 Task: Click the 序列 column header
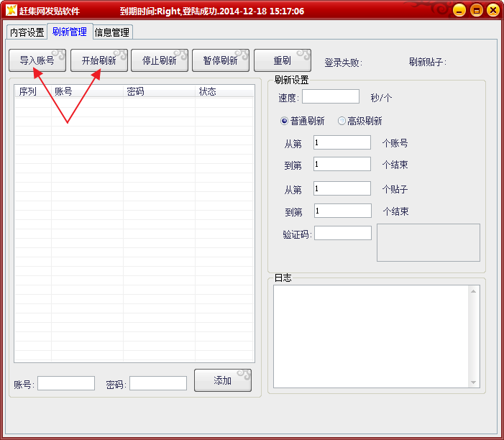33,91
